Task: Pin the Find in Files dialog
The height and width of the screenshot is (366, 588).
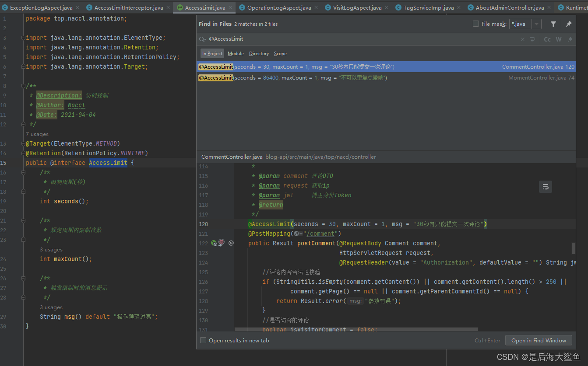Action: pyautogui.click(x=569, y=24)
